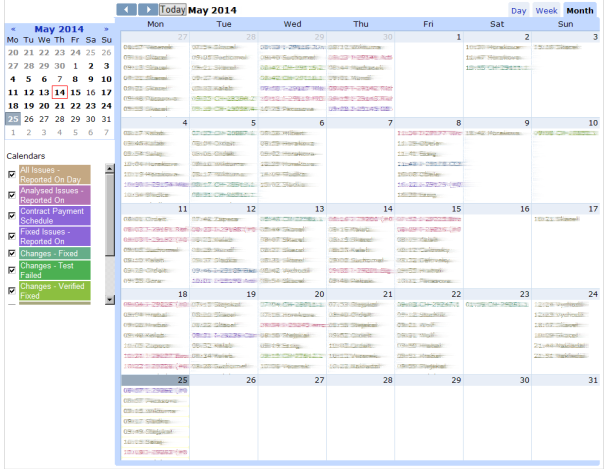Select the Month view tab
The width and height of the screenshot is (604, 469).
click(x=580, y=10)
